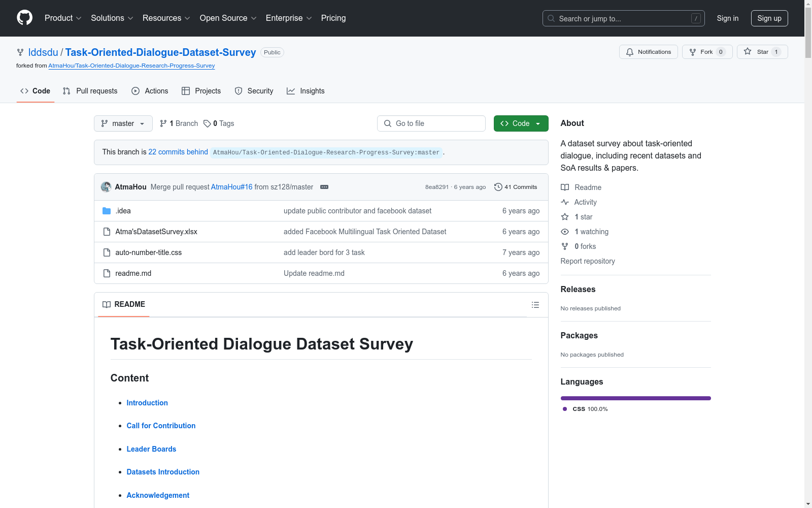The image size is (812, 508).
Task: Open the auto-number-title.css file
Action: click(x=148, y=252)
